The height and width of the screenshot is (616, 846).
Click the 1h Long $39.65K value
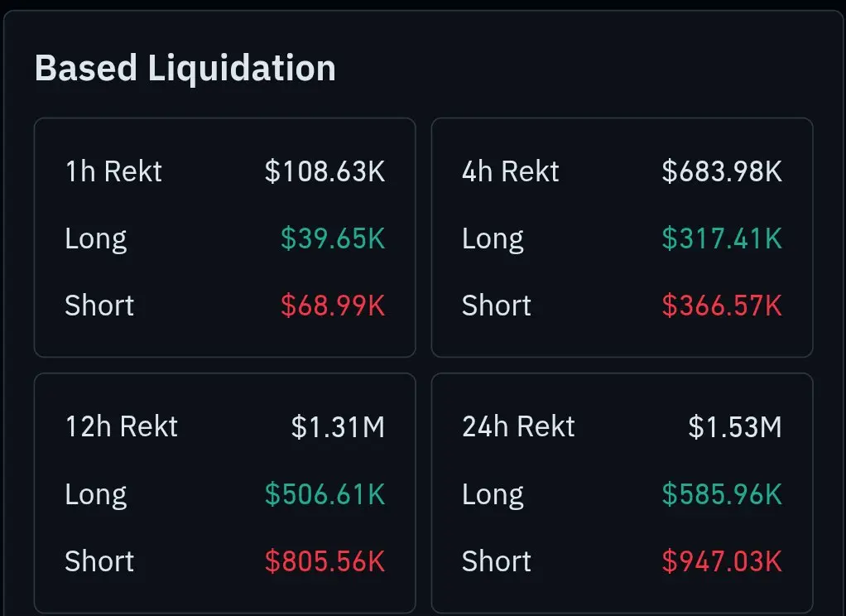point(333,238)
